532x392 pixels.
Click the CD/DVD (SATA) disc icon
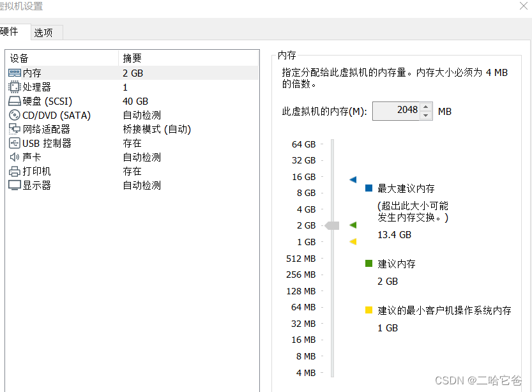pos(15,116)
